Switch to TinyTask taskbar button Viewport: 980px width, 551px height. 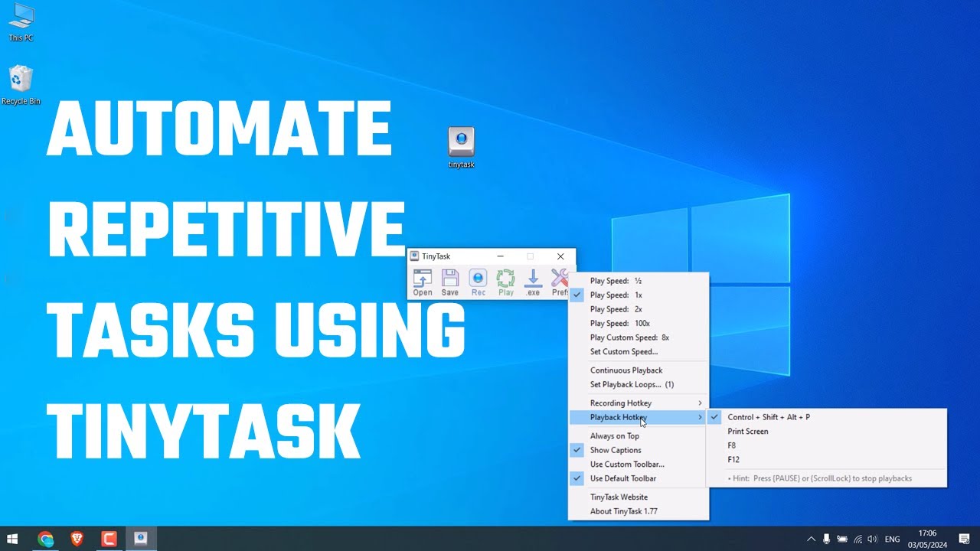coord(140,539)
